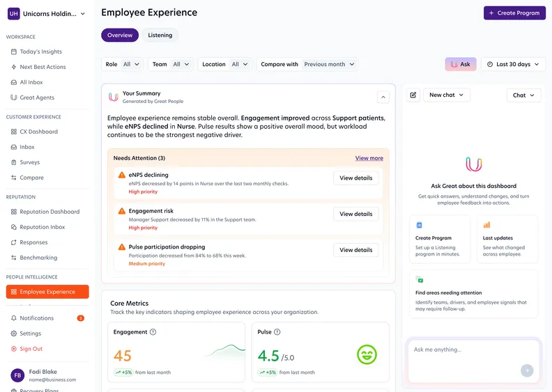
Task: Open the Surveys page
Action: pos(30,162)
